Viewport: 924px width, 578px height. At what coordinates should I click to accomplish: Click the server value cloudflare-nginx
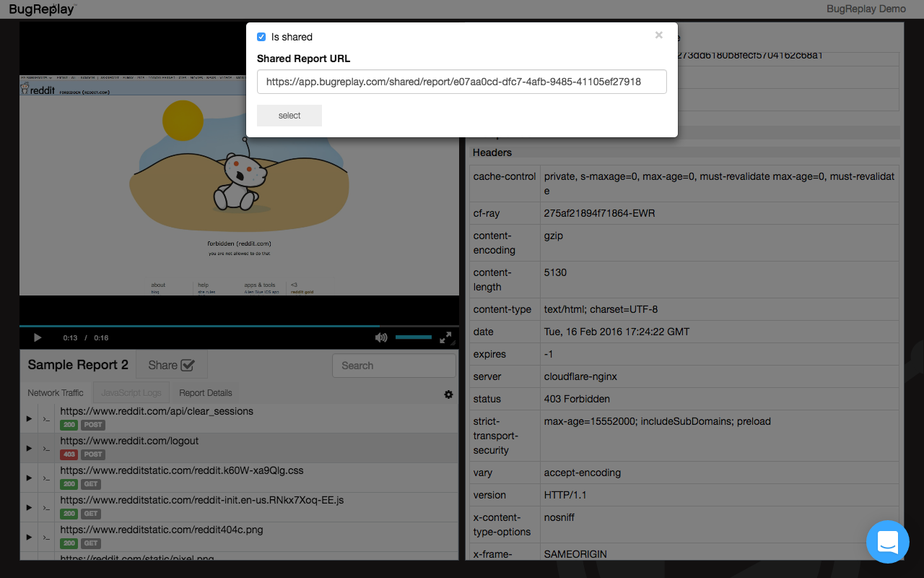pos(580,376)
